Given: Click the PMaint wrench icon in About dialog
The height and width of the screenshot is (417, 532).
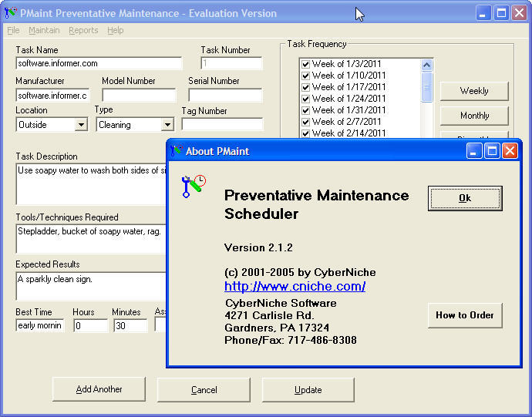Looking at the screenshot, I should [194, 187].
